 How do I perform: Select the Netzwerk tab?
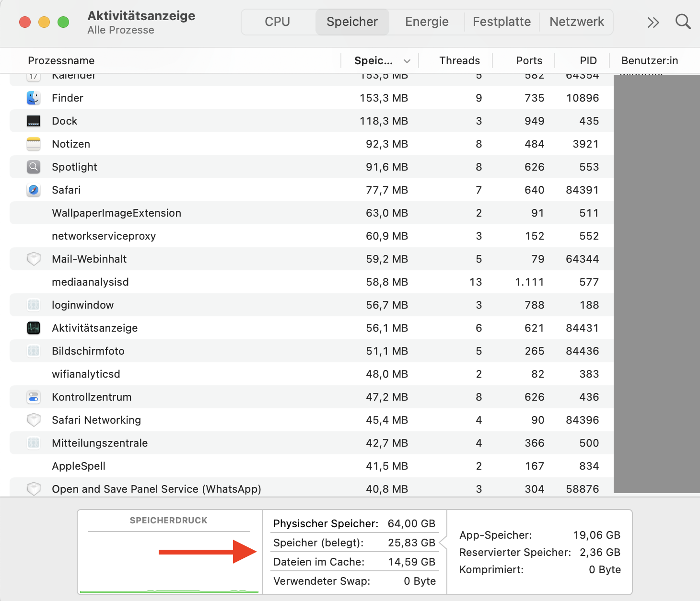click(576, 22)
